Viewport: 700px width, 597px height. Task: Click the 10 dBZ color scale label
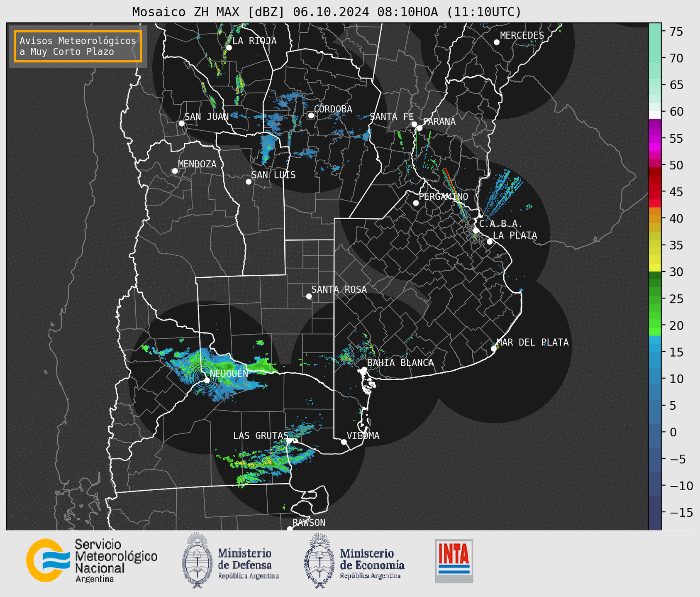tap(676, 379)
